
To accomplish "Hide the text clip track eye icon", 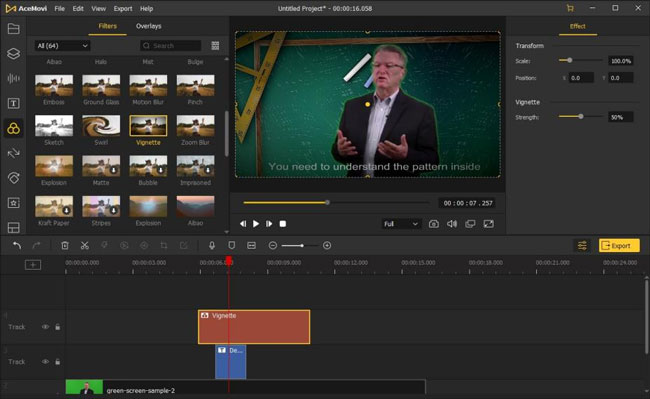I will [45, 362].
